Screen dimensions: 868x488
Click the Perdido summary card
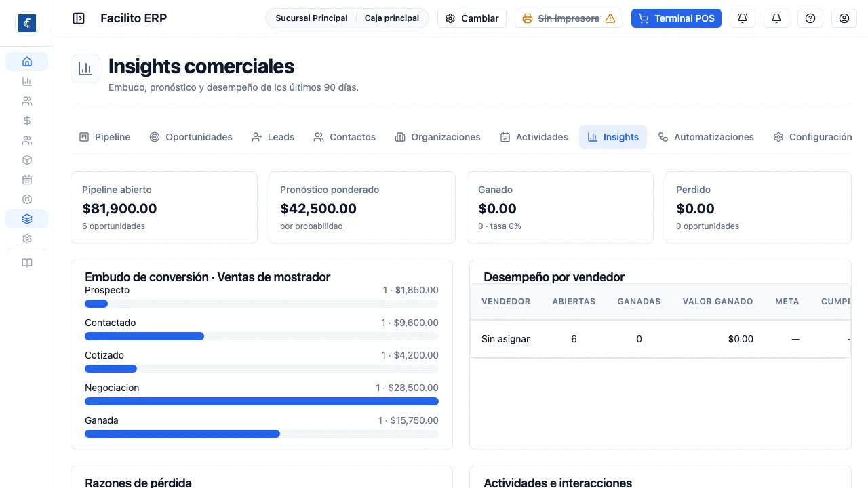tap(758, 207)
